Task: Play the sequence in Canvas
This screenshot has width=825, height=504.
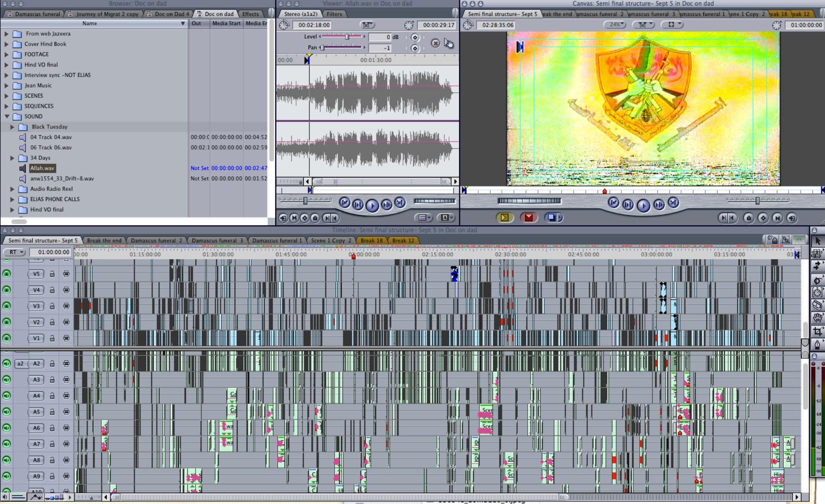Action: (643, 206)
